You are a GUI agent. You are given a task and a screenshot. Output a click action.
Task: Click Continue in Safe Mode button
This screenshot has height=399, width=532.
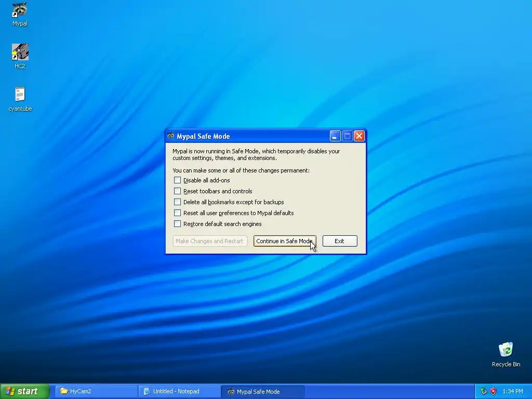[285, 241]
